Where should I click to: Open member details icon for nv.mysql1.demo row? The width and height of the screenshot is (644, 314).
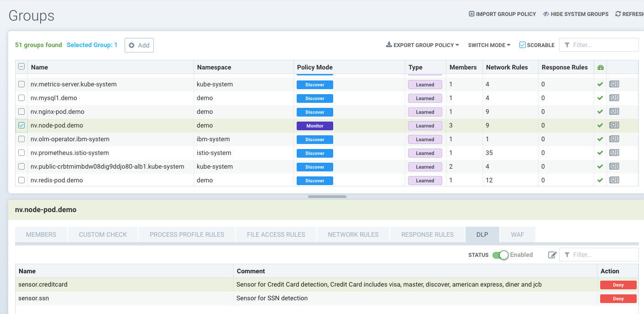[x=614, y=98]
